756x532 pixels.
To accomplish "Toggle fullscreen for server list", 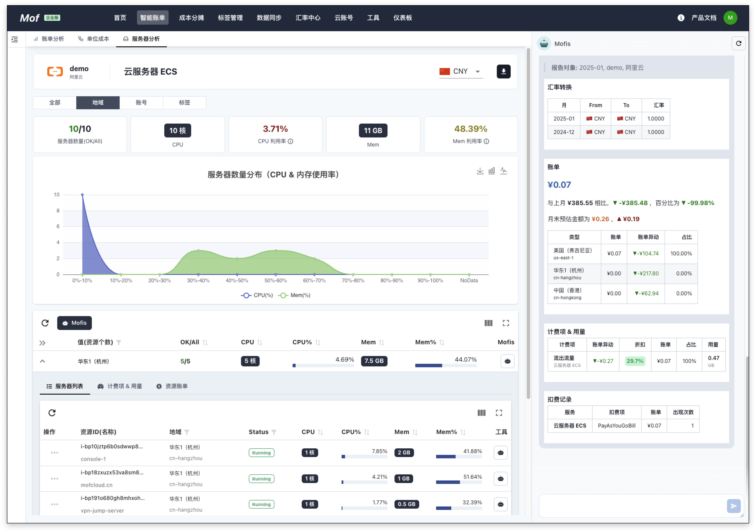I will point(499,413).
